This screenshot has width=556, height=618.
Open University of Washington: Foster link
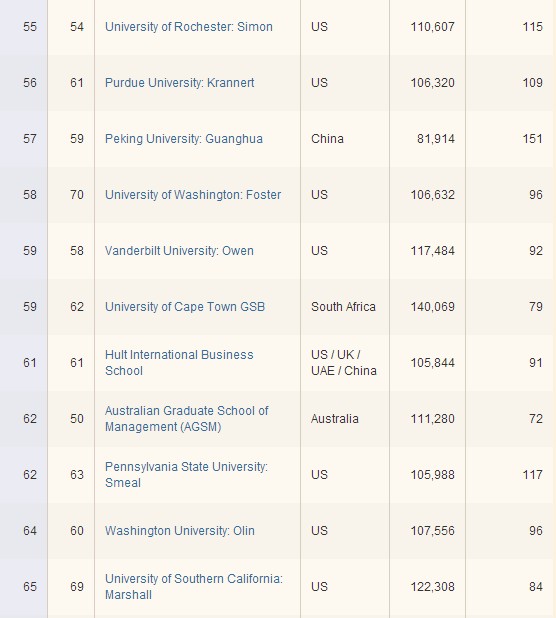pos(193,195)
